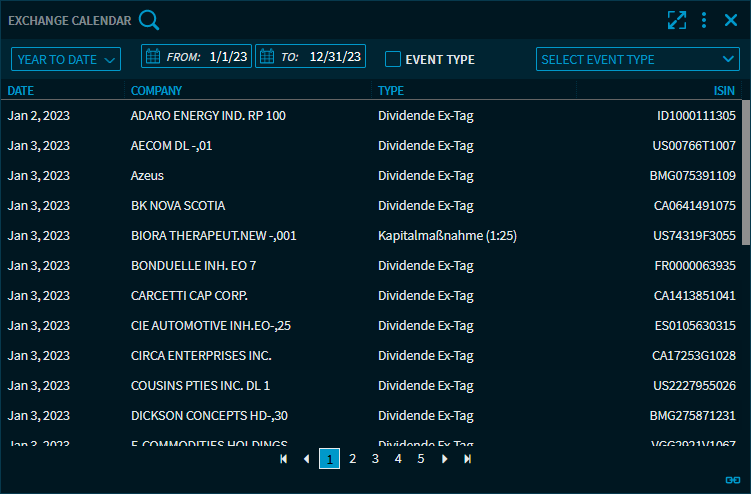Go to the previous results page
The height and width of the screenshot is (494, 751).
click(306, 459)
